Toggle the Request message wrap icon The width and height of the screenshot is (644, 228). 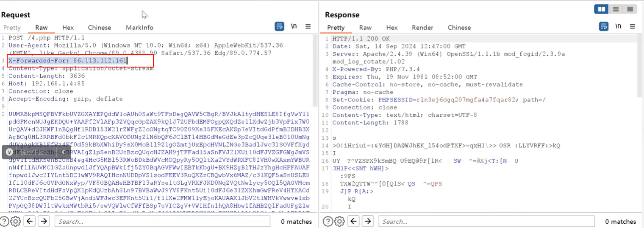coord(280,27)
